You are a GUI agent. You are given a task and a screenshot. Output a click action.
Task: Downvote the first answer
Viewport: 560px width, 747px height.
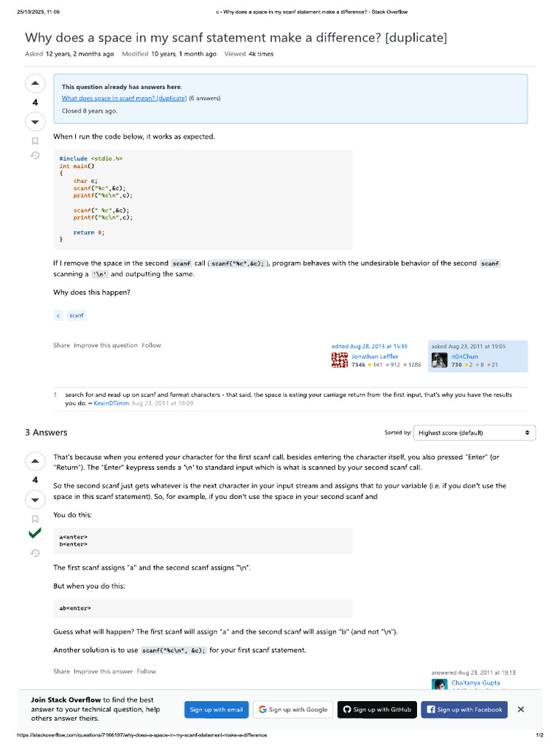tap(35, 499)
